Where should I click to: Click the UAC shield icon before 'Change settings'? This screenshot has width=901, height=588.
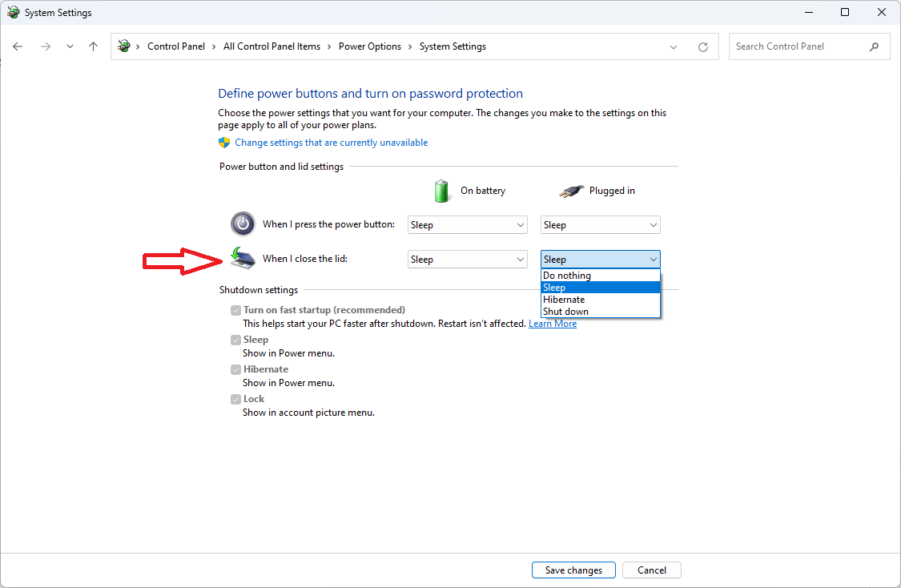[224, 142]
